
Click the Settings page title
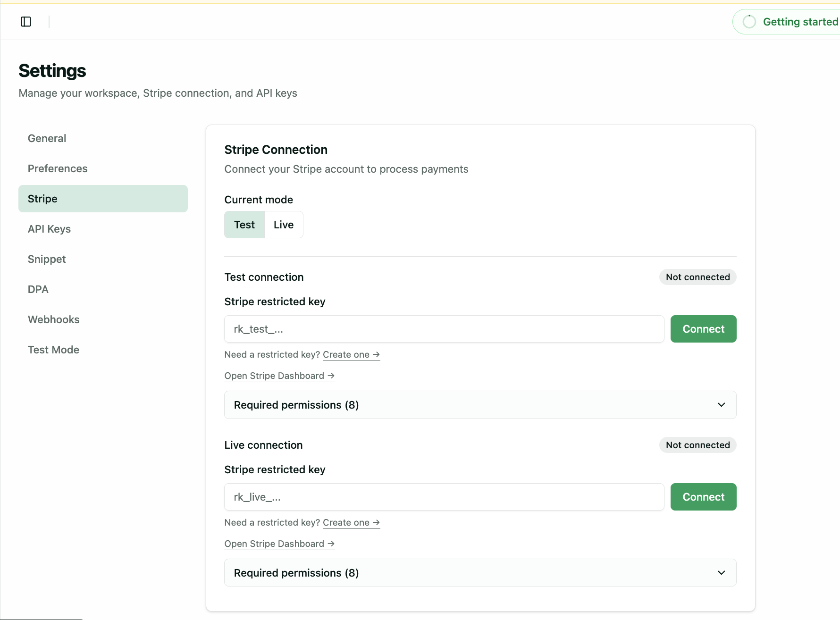pos(52,71)
